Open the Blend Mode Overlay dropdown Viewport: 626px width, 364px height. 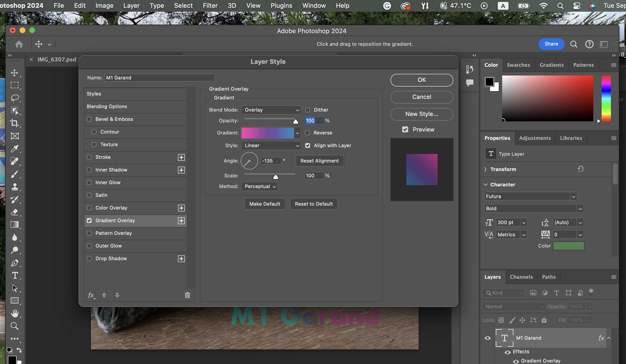(x=271, y=110)
